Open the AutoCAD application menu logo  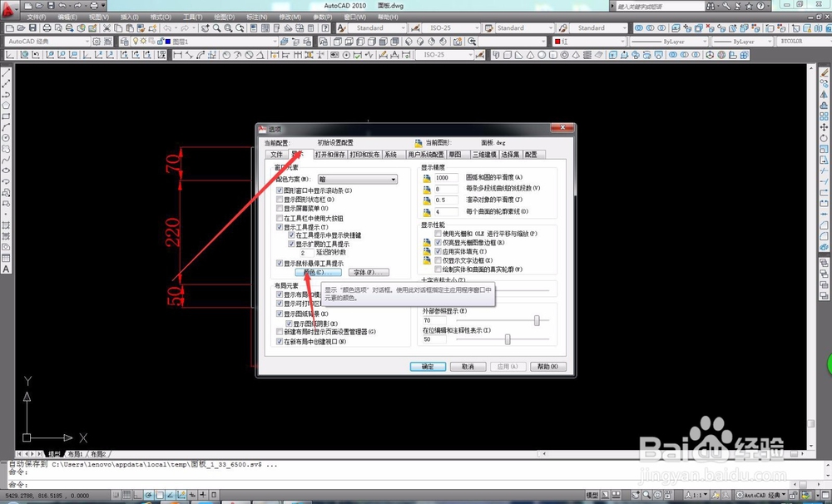[9, 8]
